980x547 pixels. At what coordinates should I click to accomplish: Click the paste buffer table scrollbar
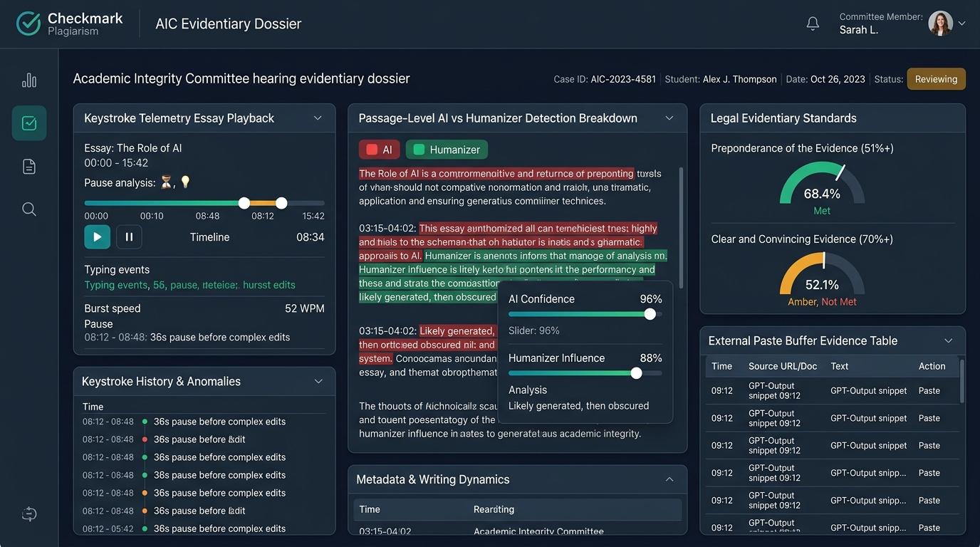(962, 381)
